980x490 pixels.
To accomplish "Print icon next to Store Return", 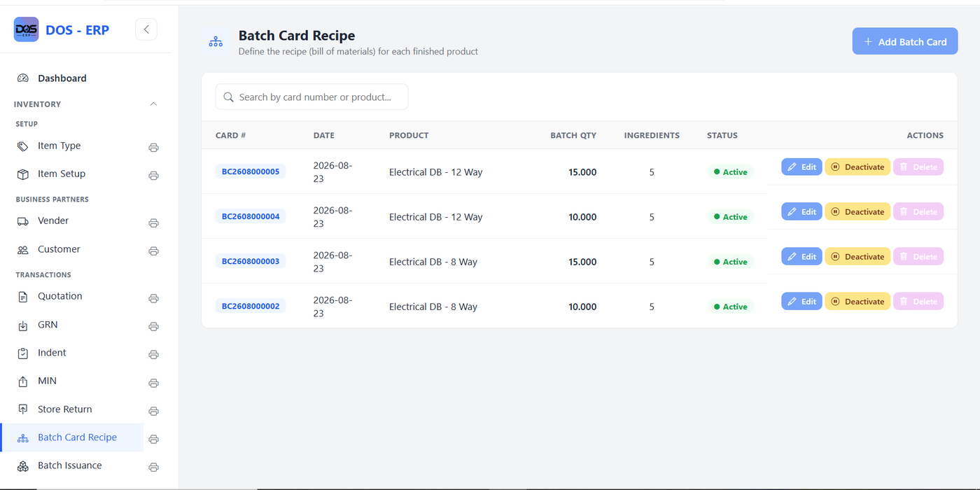I will point(153,412).
